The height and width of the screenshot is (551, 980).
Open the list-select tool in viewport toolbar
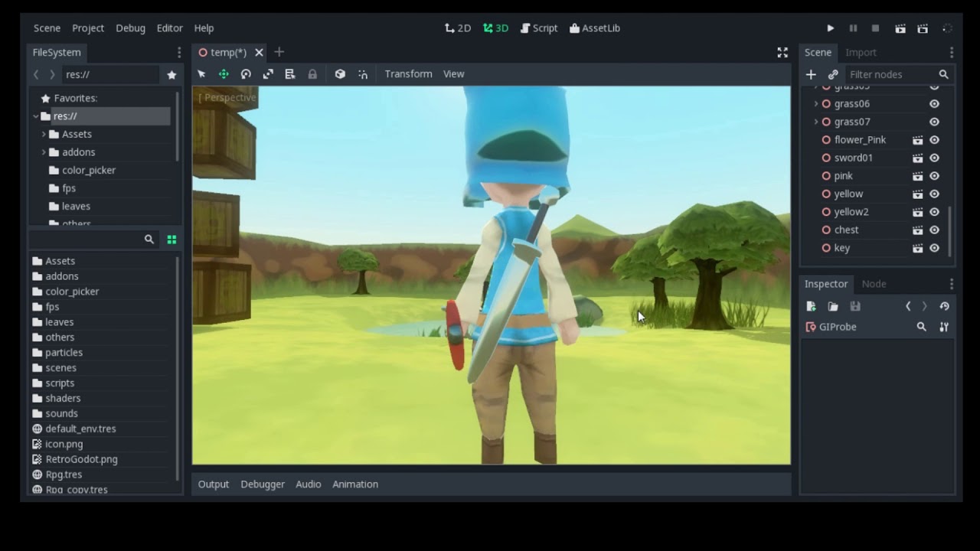click(290, 74)
